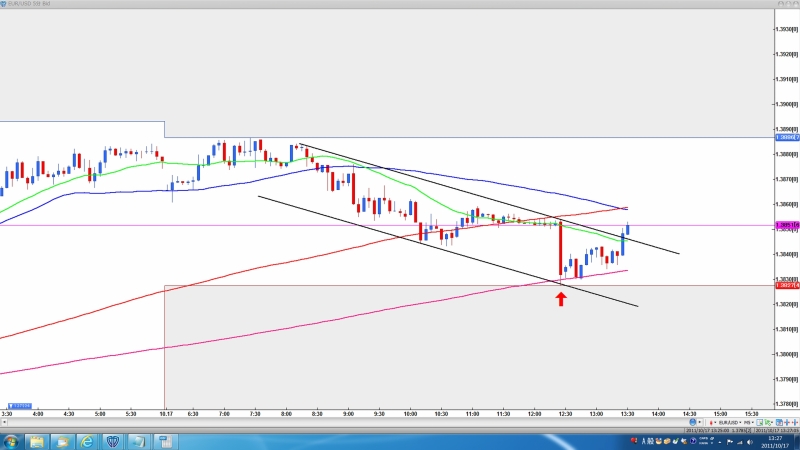Click the magenta price tag on right axis
This screenshot has width=800, height=450.
(x=787, y=225)
